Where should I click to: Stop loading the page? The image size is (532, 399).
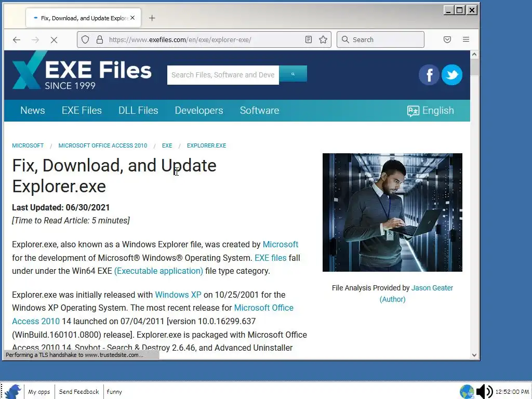(x=54, y=39)
